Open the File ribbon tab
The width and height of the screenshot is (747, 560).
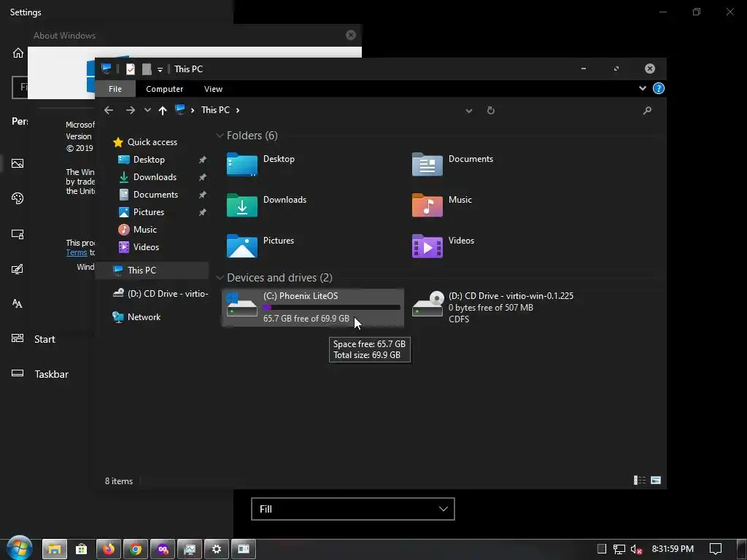click(115, 89)
